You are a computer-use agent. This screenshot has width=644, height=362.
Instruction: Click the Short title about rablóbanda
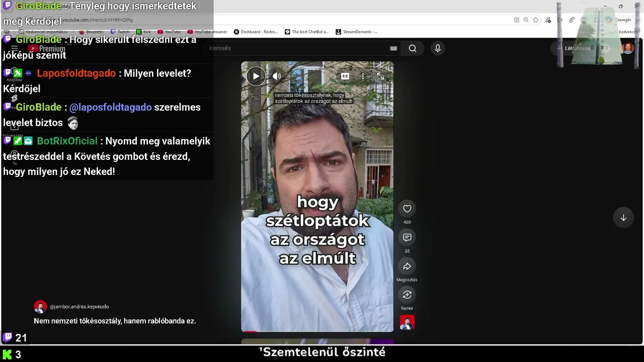[115, 321]
